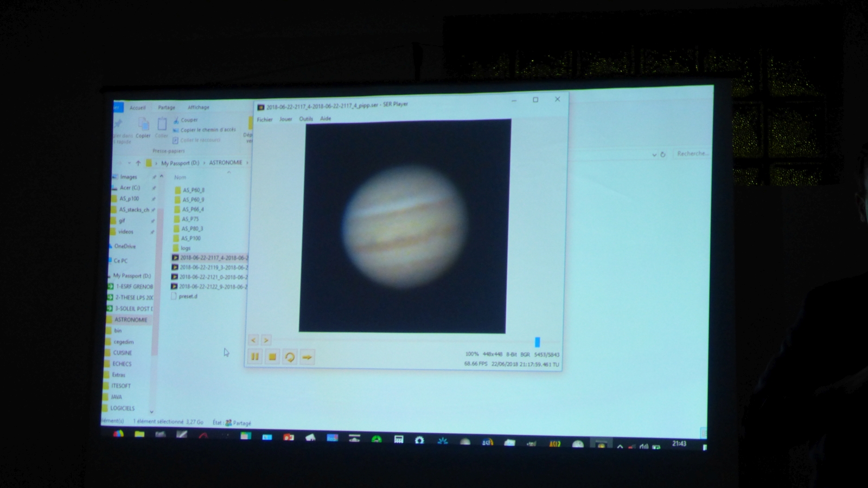Screen dimensions: 868x488
Task: Click Copier le chemin d'accès
Action: [x=205, y=130]
